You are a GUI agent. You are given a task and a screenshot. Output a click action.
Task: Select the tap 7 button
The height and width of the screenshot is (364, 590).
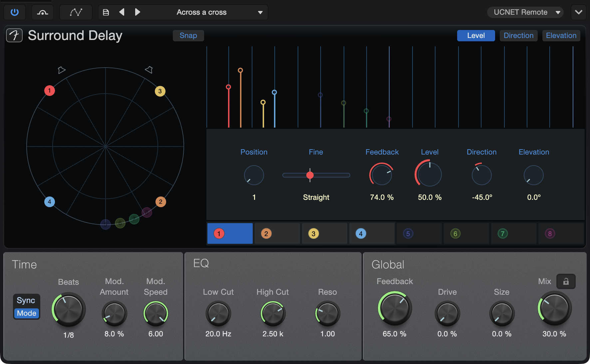[x=514, y=233]
